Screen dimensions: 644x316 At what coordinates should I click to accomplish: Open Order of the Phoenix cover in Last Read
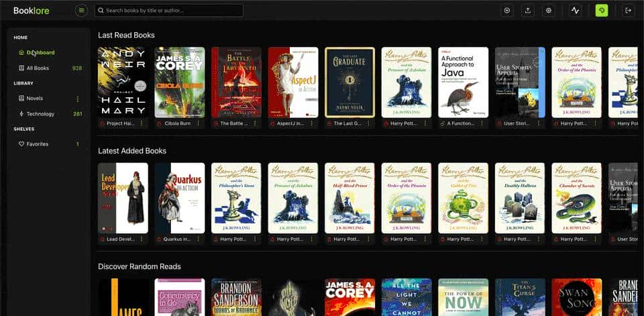pyautogui.click(x=576, y=82)
